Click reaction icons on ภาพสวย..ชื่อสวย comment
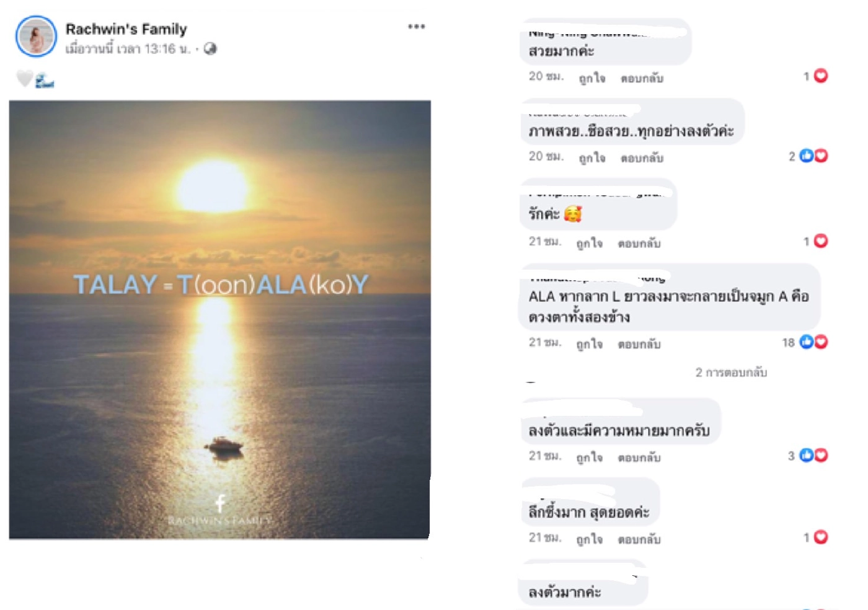 coord(813,156)
